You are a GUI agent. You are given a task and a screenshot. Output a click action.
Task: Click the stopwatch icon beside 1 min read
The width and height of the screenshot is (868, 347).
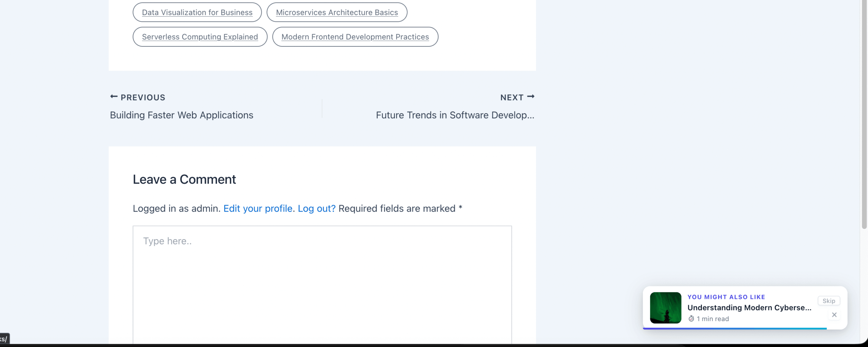691,319
